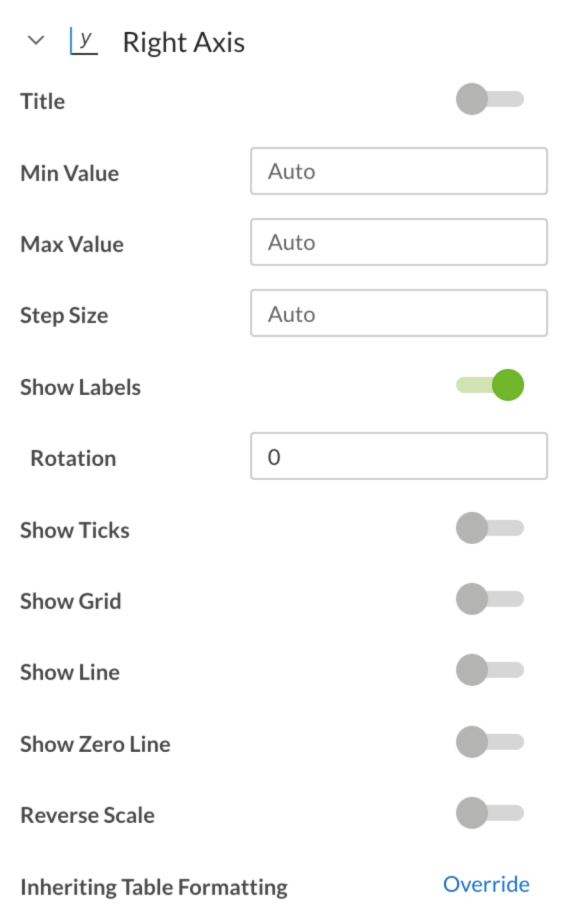Image resolution: width=562 pixels, height=924 pixels.
Task: Select the Step Size input field
Action: (x=399, y=313)
